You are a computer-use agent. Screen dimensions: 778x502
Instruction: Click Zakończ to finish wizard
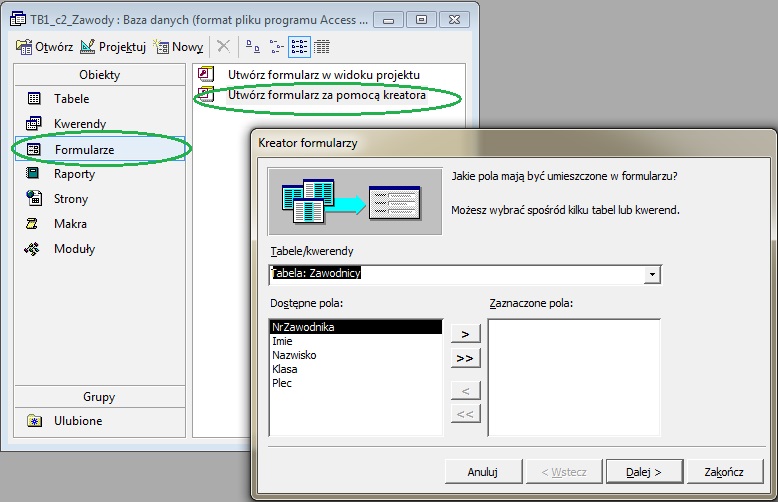click(724, 472)
